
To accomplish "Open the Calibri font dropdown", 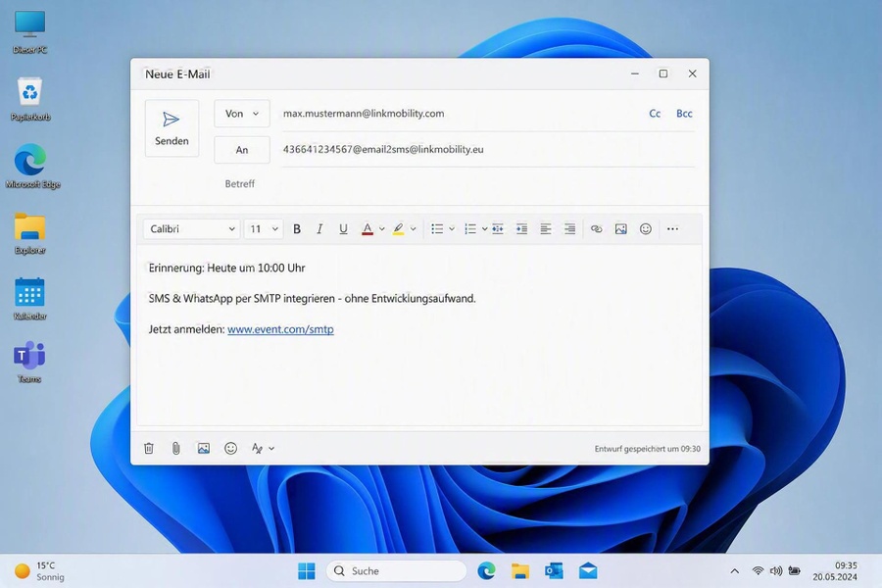I will (x=192, y=229).
